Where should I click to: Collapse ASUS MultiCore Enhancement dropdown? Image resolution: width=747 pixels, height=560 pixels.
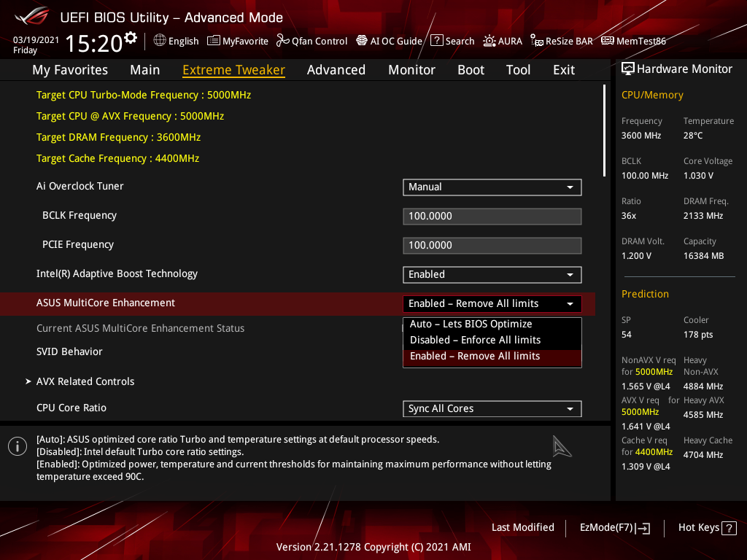pos(492,304)
